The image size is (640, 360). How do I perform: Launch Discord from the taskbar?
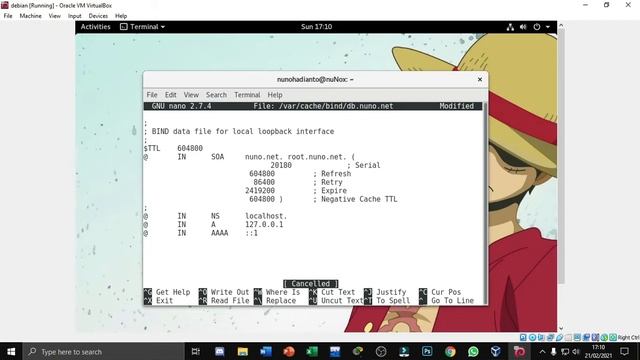[219, 351]
